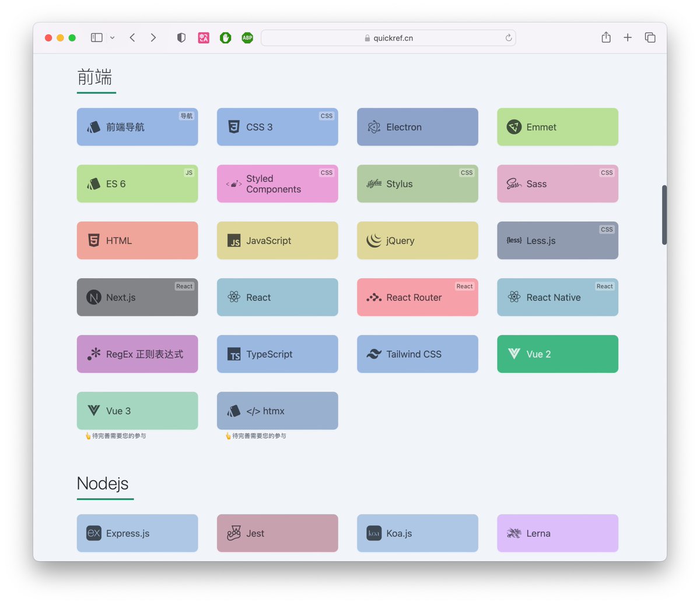Viewport: 700px width, 605px height.
Task: Click the React Native atom icon
Action: [x=514, y=297]
